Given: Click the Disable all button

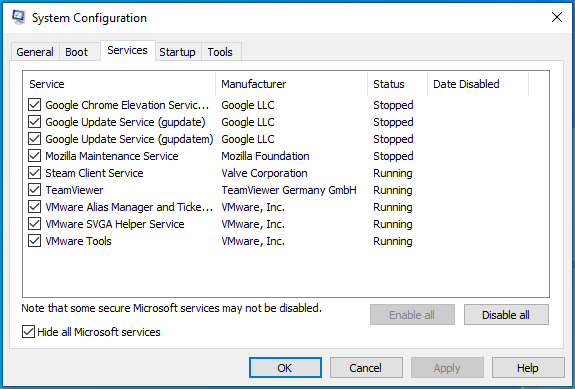Looking at the screenshot, I should click(506, 315).
